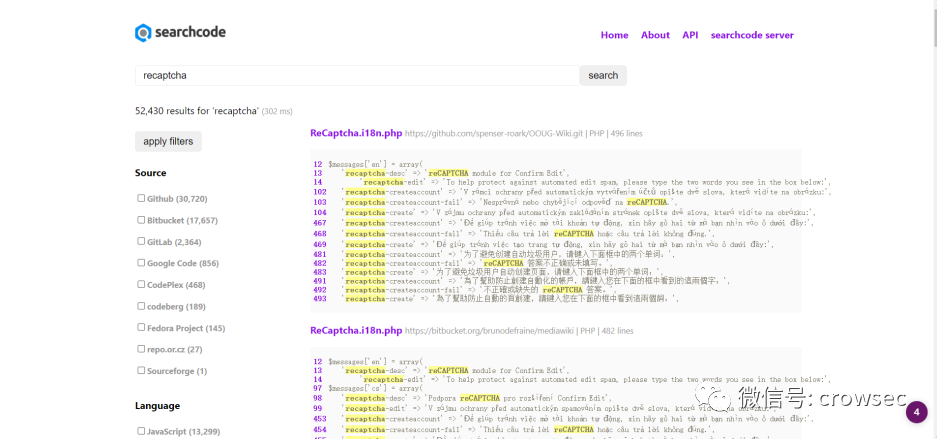Check the Fedora Project source filter
The image size is (937, 439).
pos(142,327)
